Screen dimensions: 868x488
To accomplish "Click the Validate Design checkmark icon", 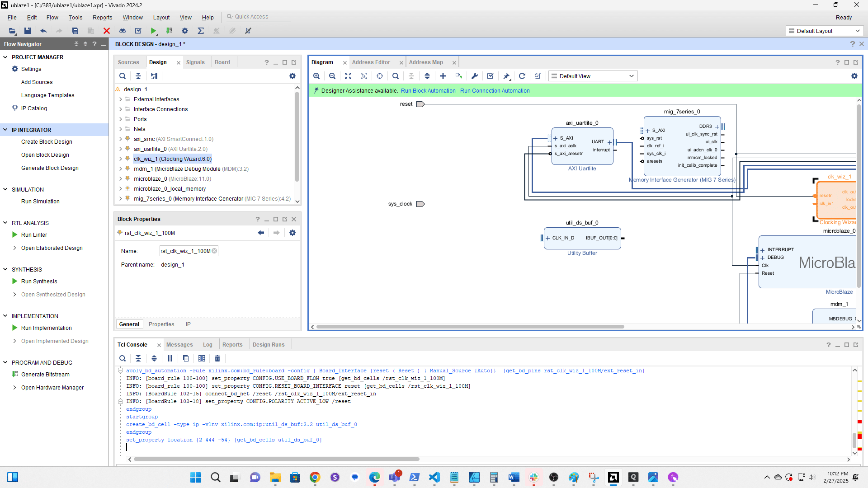I will click(x=491, y=76).
